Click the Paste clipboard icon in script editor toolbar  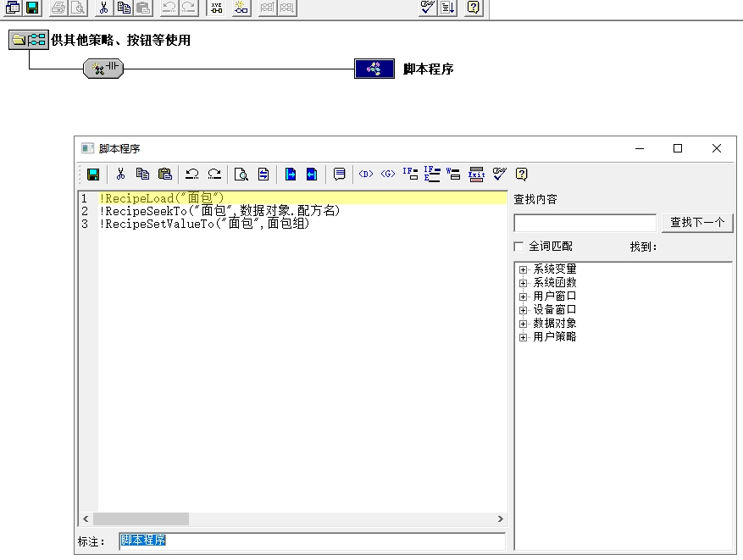coord(165,174)
